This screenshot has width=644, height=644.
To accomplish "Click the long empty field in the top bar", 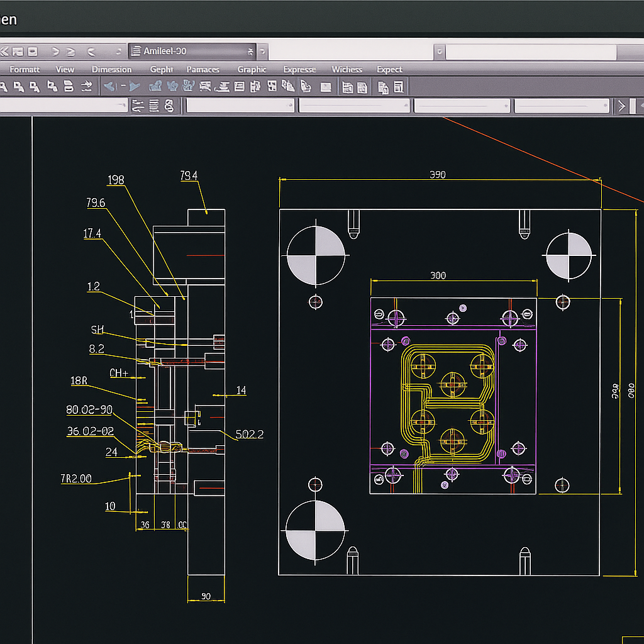I will pyautogui.click(x=531, y=52).
